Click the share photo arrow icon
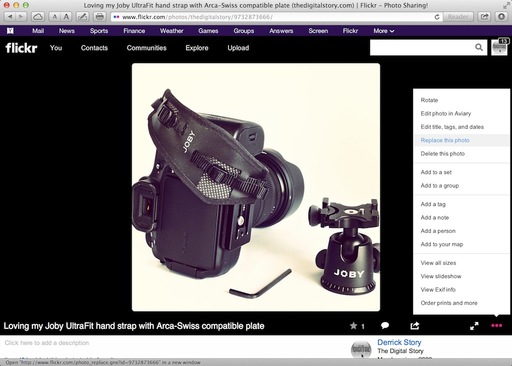Image resolution: width=512 pixels, height=366 pixels. [x=415, y=326]
